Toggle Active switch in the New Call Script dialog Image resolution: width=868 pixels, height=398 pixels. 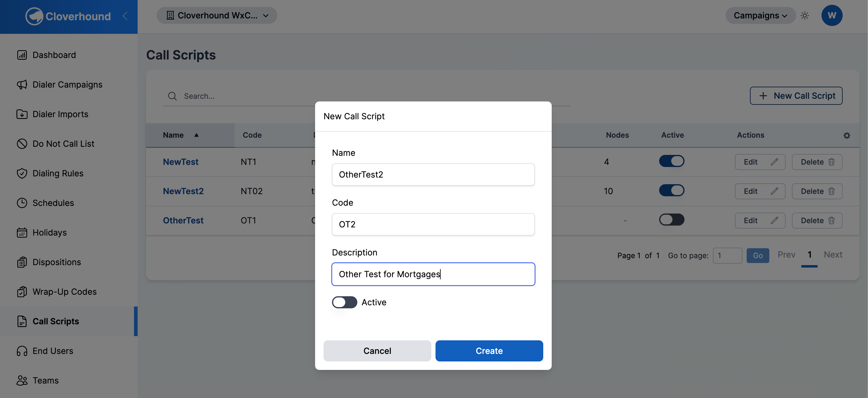pos(344,302)
